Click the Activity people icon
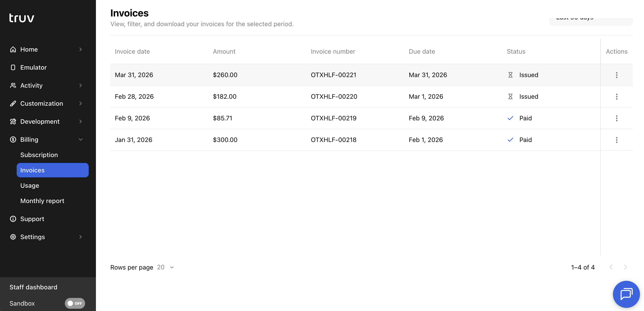Image resolution: width=644 pixels, height=311 pixels. tap(13, 85)
